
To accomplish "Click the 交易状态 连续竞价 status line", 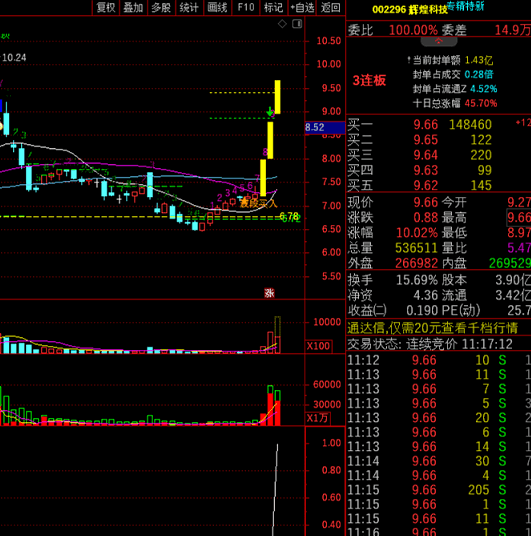I will click(430, 344).
